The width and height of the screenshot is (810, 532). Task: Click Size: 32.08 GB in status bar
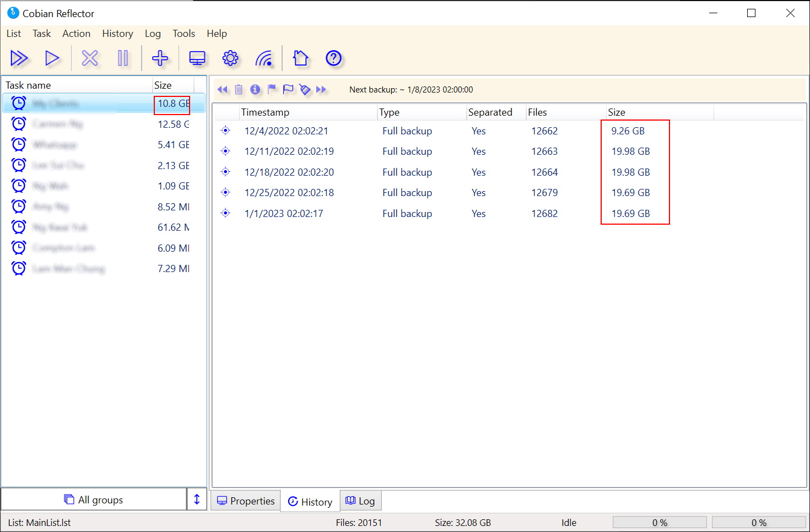463,523
